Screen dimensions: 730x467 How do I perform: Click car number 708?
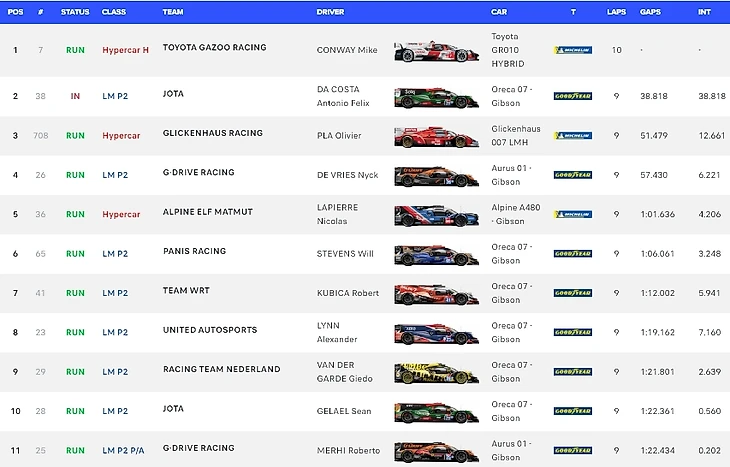pyautogui.click(x=41, y=135)
